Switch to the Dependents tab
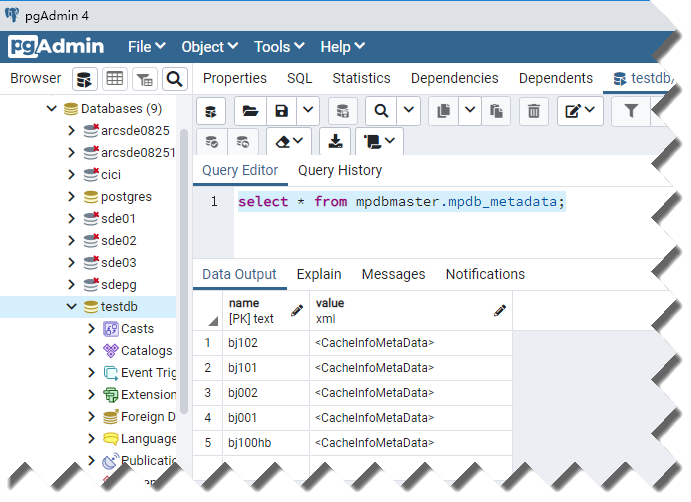Image resolution: width=691 pixels, height=502 pixels. [556, 78]
